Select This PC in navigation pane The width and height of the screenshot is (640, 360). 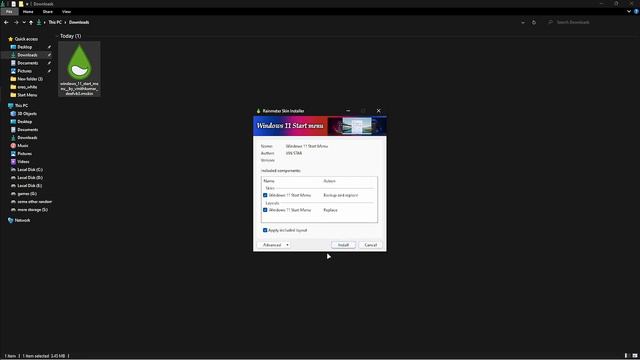(21, 105)
